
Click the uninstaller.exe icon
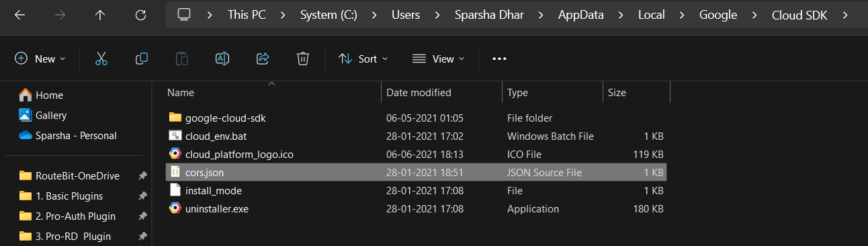(x=175, y=208)
